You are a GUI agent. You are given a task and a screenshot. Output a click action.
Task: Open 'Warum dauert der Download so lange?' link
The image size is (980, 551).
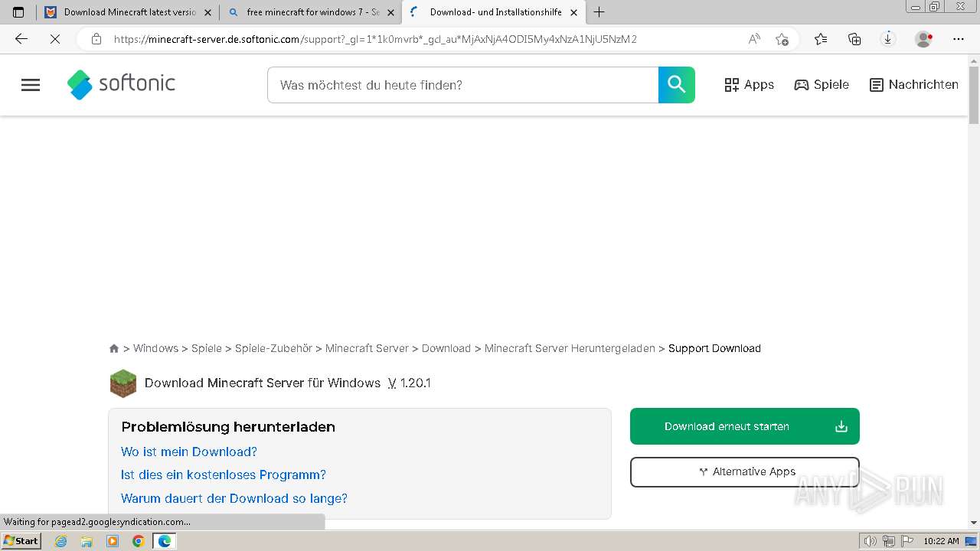tap(234, 498)
